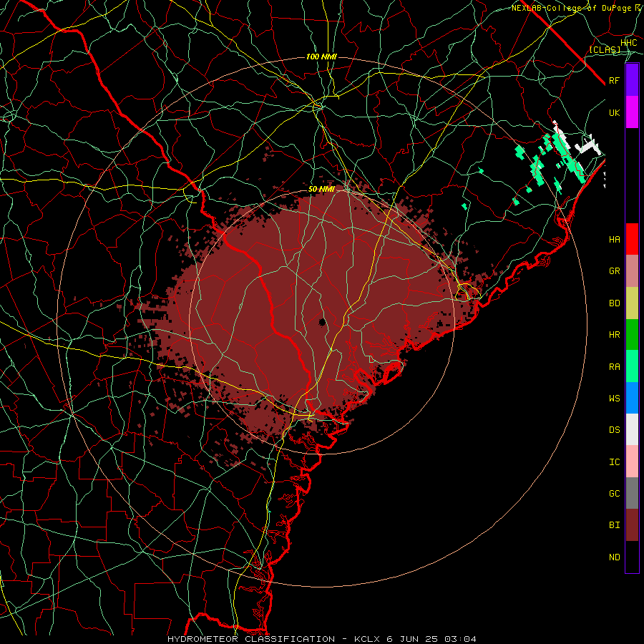Click the 50 NMI range ring label
This screenshot has width=644, height=644.
tap(321, 190)
